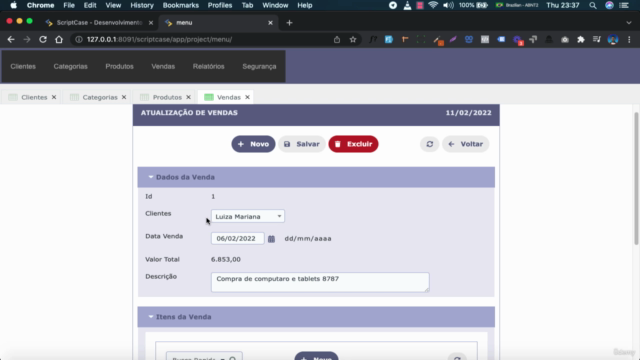The width and height of the screenshot is (640, 360).
Task: Close the Produtos application tab
Action: pos(188,97)
